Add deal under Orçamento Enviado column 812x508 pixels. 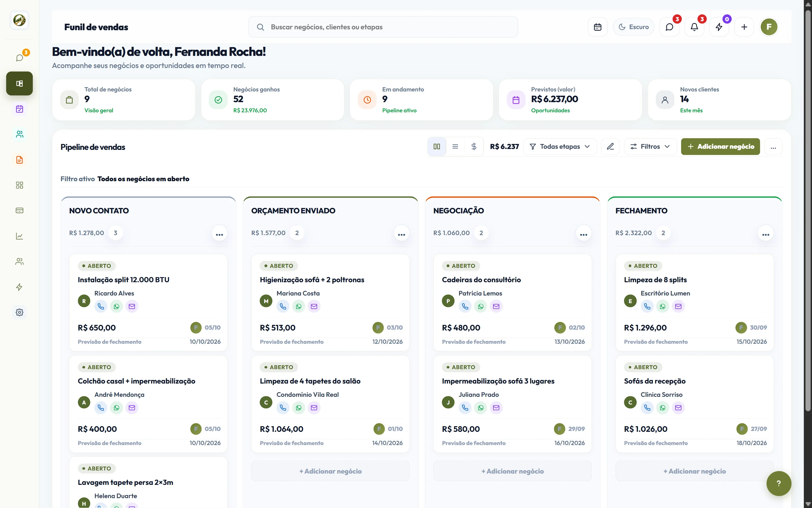point(330,471)
